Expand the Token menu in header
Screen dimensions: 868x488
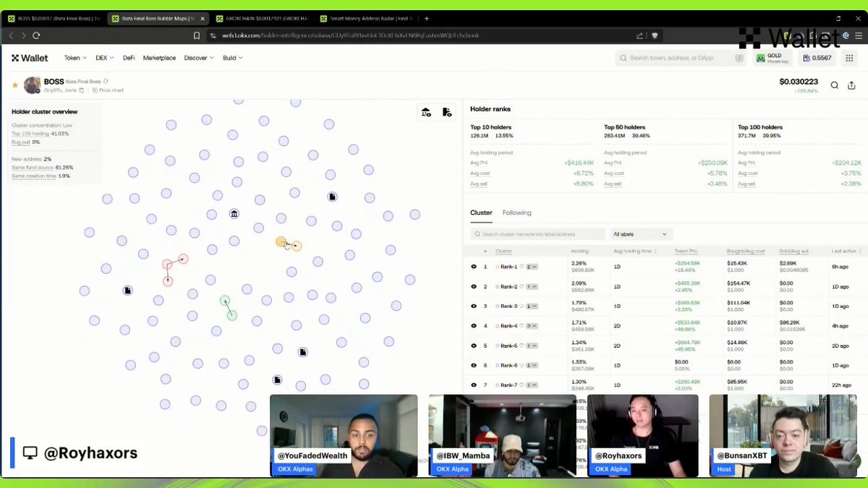pyautogui.click(x=75, y=58)
